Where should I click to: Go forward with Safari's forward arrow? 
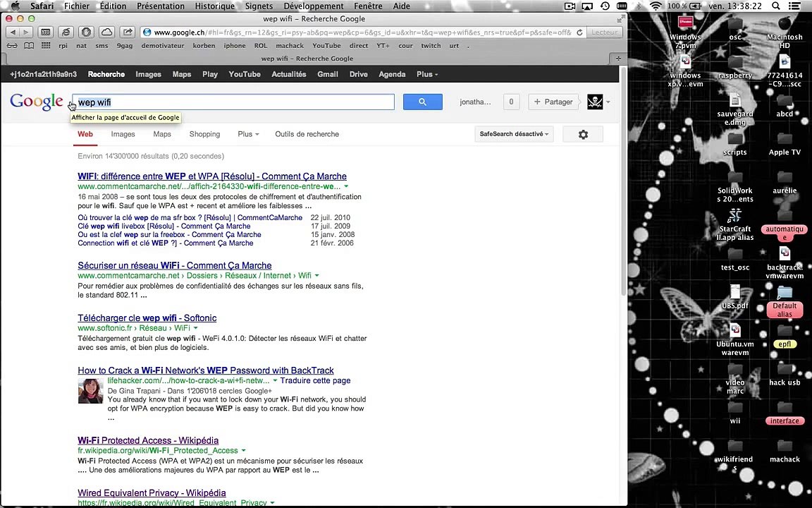25,32
